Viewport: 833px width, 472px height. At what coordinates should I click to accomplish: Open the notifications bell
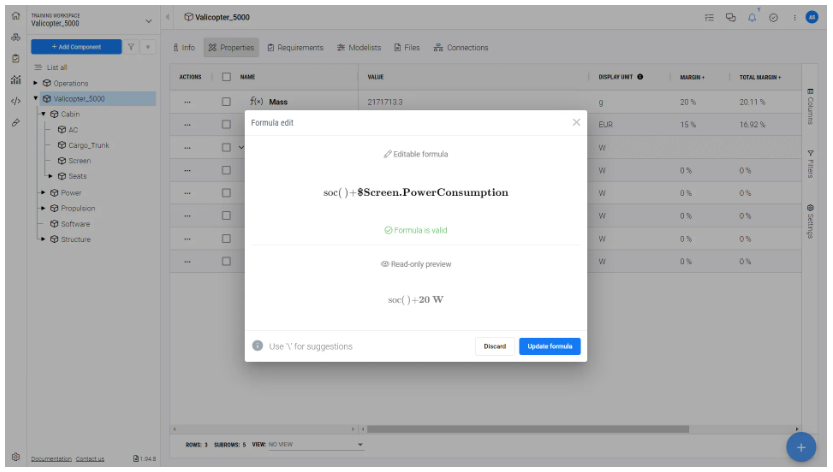click(x=752, y=18)
